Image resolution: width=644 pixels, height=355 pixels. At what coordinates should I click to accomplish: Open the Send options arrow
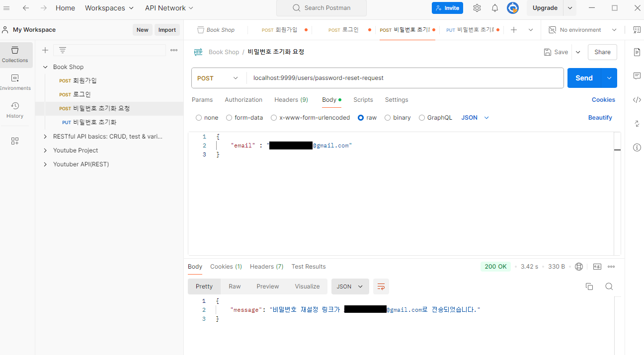pyautogui.click(x=609, y=78)
